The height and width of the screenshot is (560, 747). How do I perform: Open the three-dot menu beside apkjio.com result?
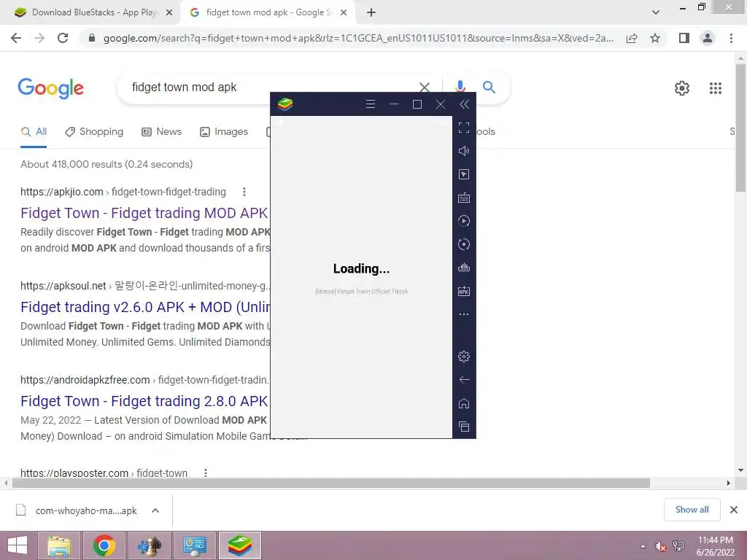[244, 192]
